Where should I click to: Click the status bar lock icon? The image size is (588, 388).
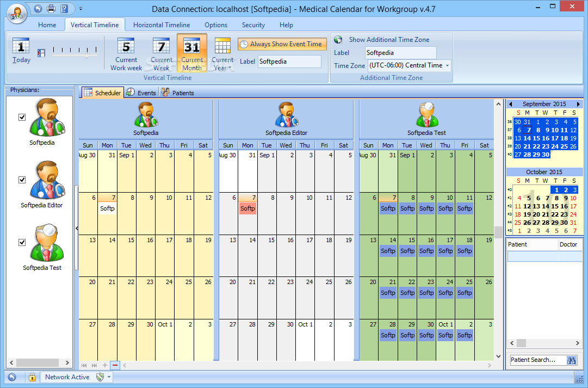point(32,377)
